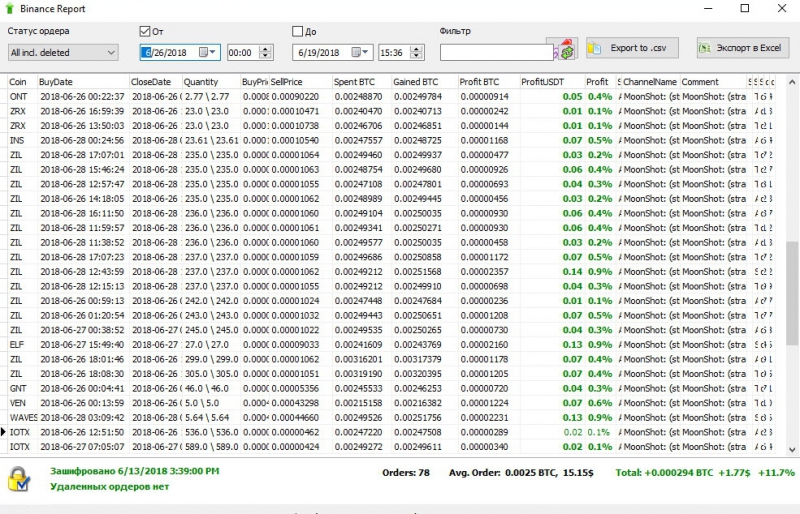Click the padlock encryption status icon

pyautogui.click(x=19, y=479)
